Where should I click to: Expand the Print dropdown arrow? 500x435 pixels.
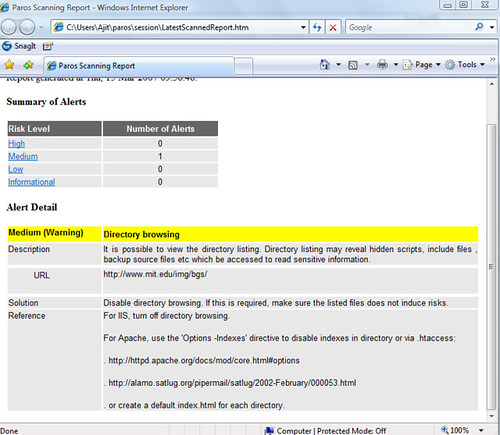(396, 64)
